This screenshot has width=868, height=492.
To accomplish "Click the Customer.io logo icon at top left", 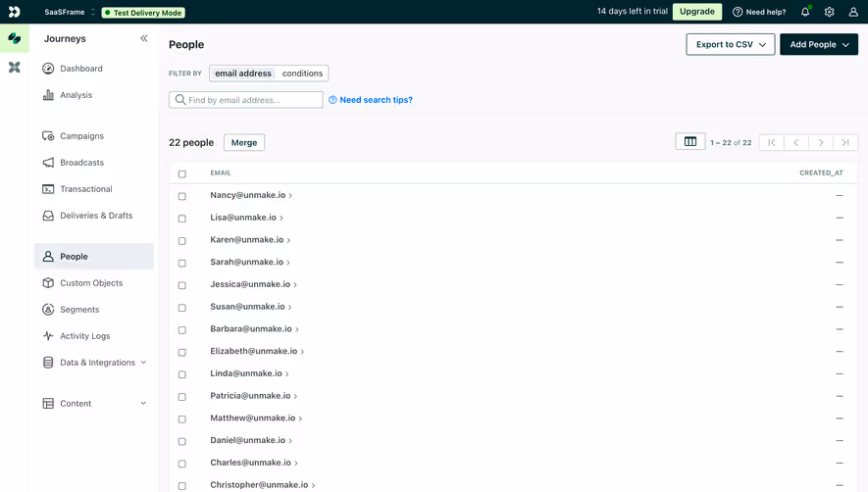I will point(15,12).
